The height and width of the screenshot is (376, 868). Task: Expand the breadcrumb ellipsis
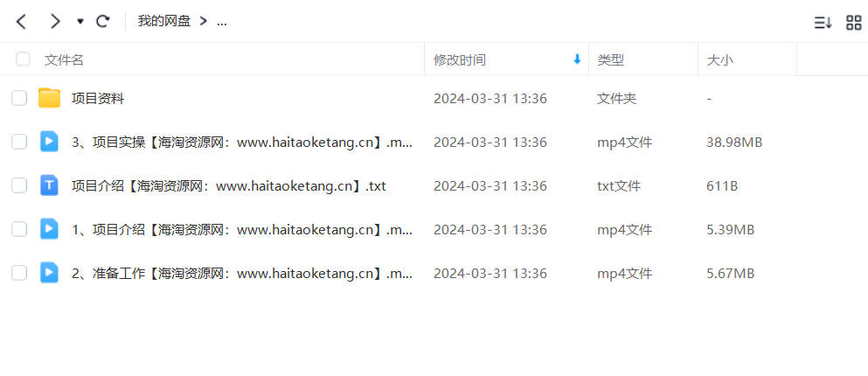(x=221, y=22)
